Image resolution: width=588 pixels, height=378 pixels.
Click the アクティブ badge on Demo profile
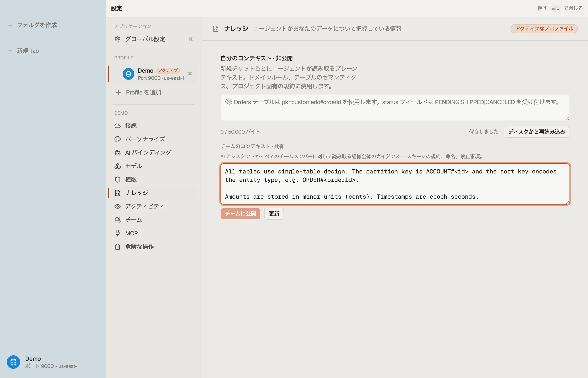click(x=168, y=70)
